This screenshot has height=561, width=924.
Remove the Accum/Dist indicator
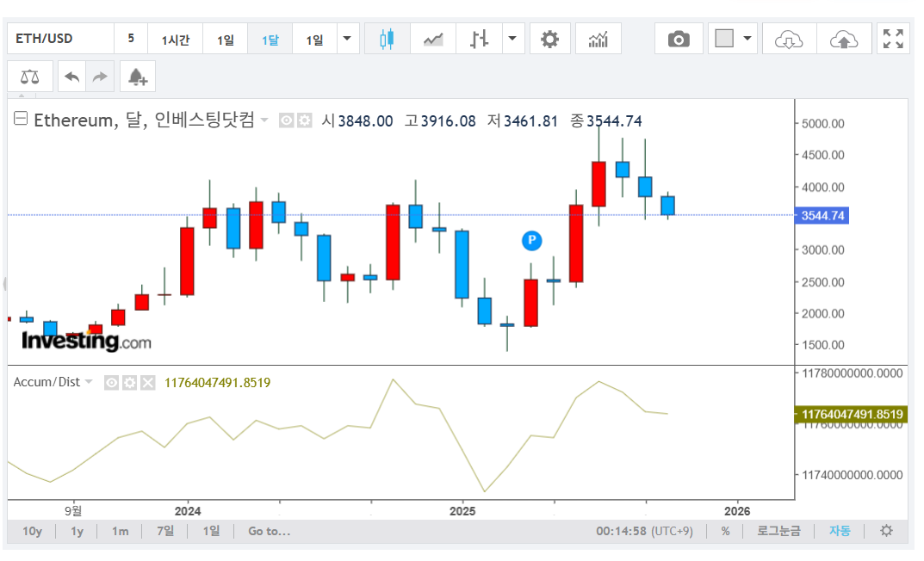(x=148, y=383)
